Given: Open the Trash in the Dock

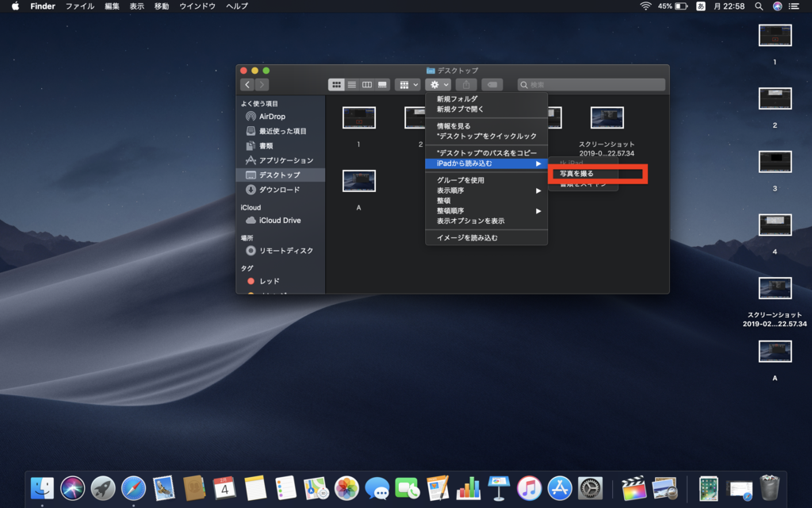Looking at the screenshot, I should click(769, 488).
